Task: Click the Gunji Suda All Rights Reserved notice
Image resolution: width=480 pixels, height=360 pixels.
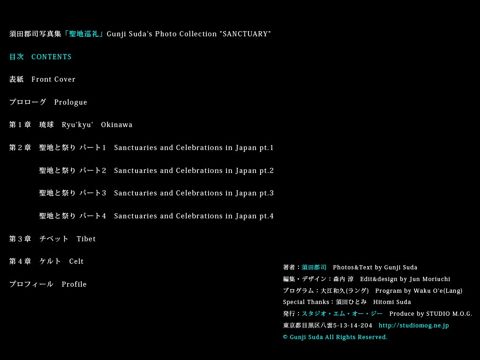Action: pyautogui.click(x=335, y=337)
